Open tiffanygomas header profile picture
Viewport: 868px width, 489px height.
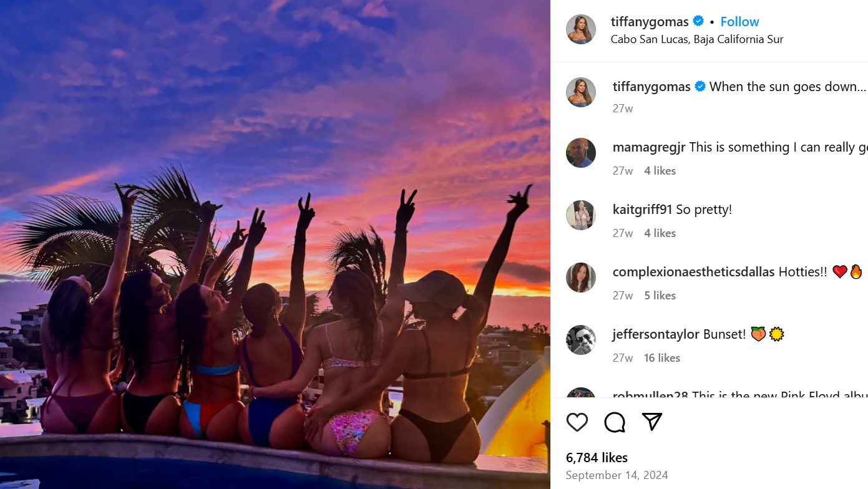(581, 29)
